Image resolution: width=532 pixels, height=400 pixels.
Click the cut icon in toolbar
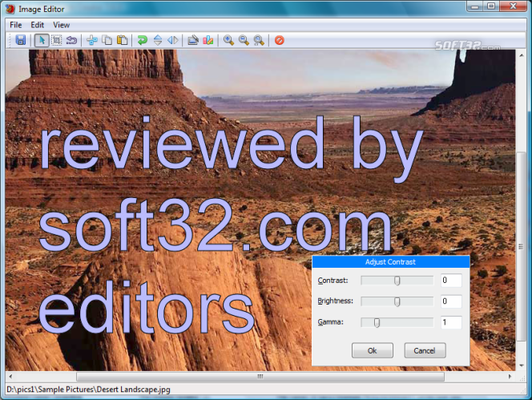92,40
